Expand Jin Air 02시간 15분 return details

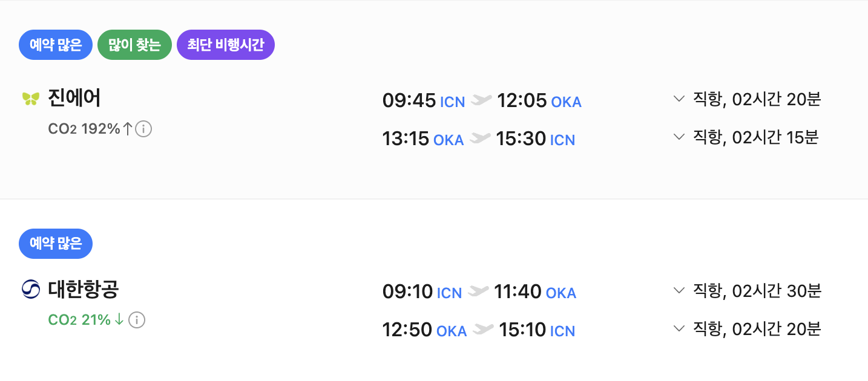pyautogui.click(x=679, y=137)
